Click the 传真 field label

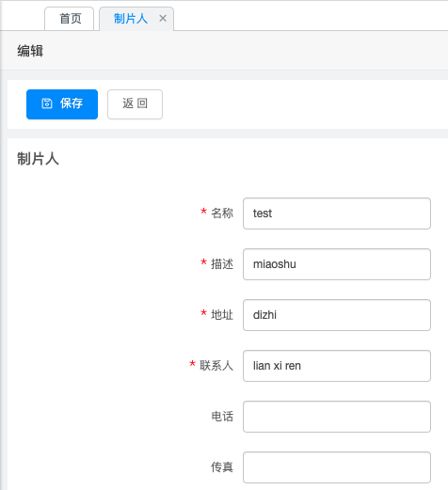pyautogui.click(x=222, y=467)
